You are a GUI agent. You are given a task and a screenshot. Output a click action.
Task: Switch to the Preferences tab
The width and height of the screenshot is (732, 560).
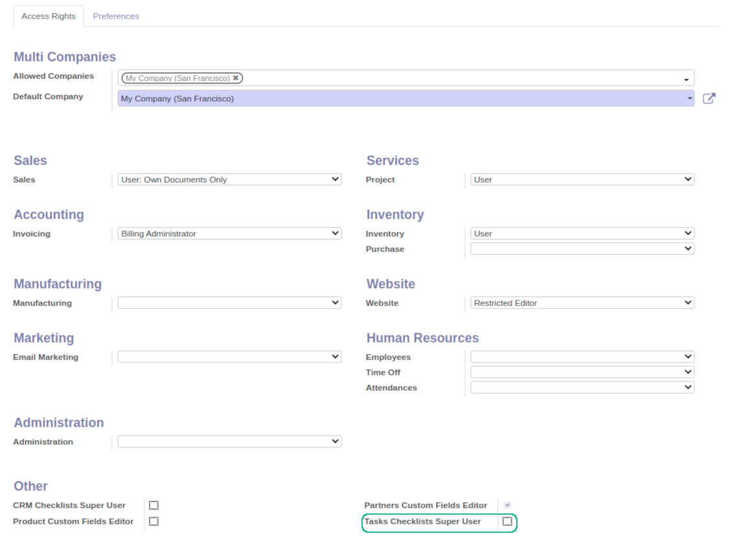coord(116,16)
